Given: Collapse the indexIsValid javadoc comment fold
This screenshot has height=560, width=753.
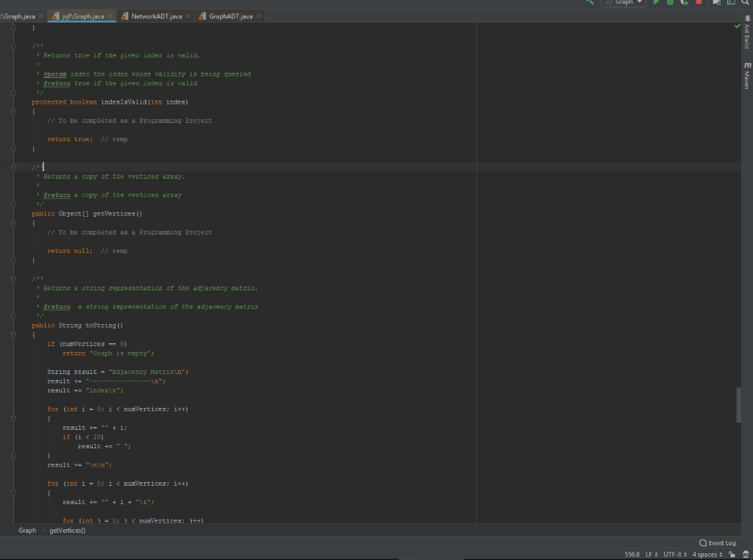Looking at the screenshot, I should coord(13,46).
